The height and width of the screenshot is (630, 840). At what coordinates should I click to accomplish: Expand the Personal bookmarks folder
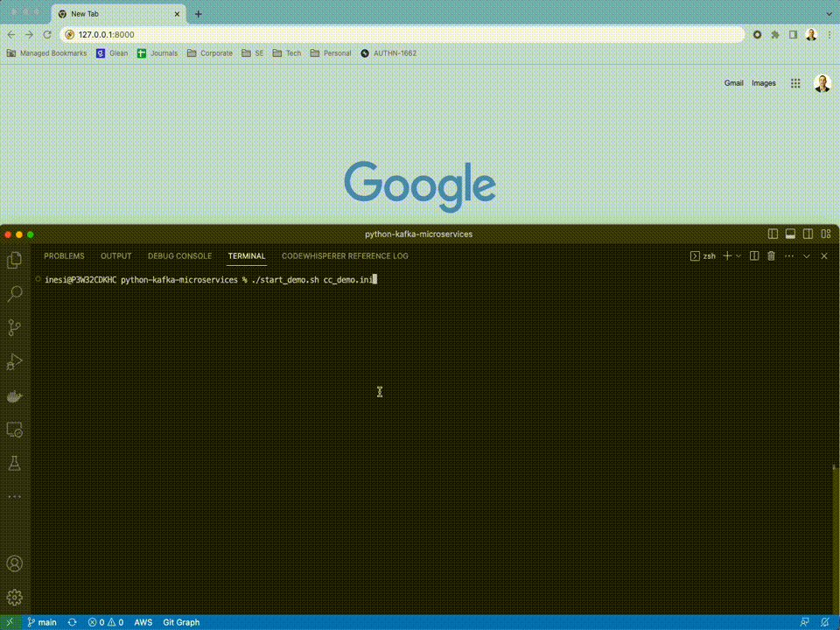click(331, 53)
